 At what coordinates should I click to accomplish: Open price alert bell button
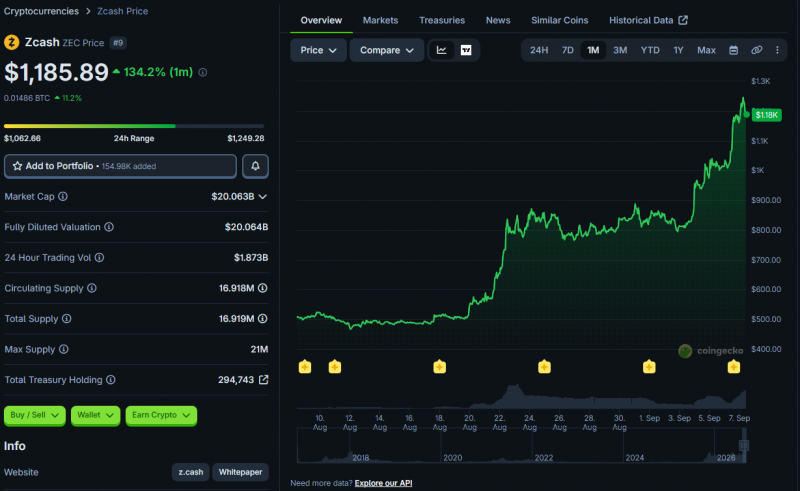click(x=255, y=166)
